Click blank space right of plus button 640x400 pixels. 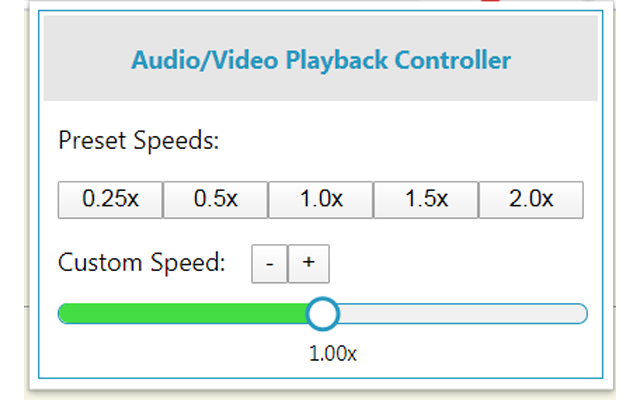coord(450,264)
